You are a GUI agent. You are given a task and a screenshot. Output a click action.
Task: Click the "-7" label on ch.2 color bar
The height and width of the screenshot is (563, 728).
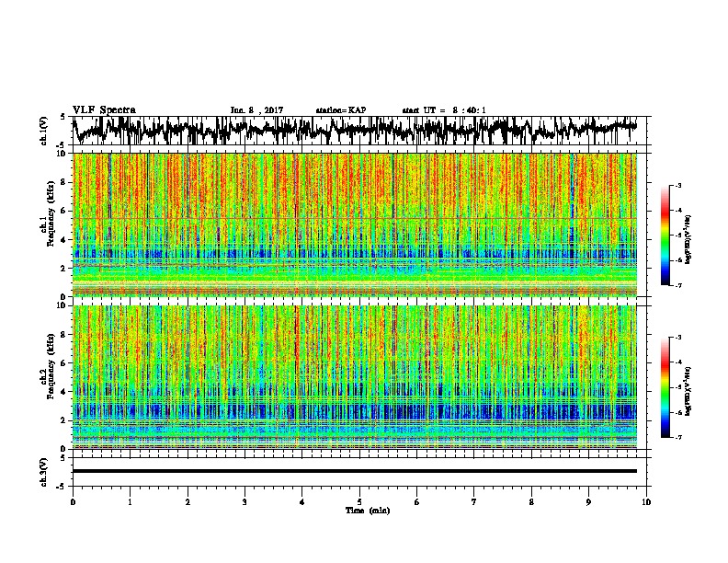tap(677, 437)
